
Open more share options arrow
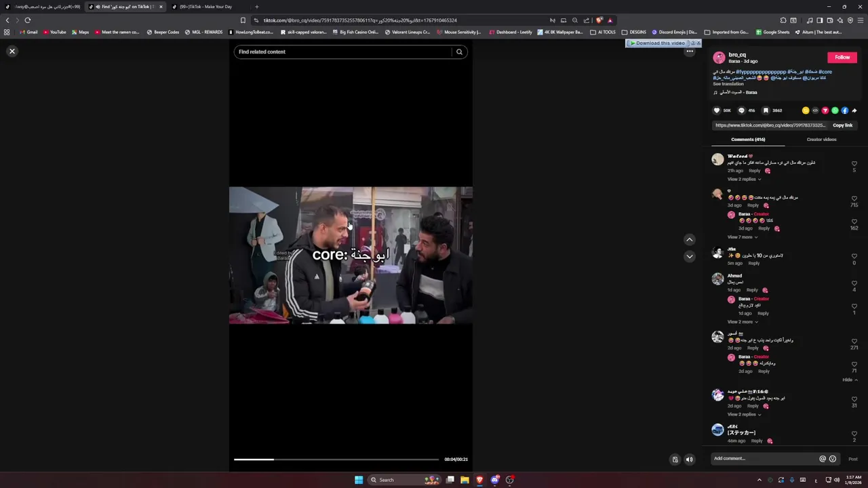click(x=854, y=110)
